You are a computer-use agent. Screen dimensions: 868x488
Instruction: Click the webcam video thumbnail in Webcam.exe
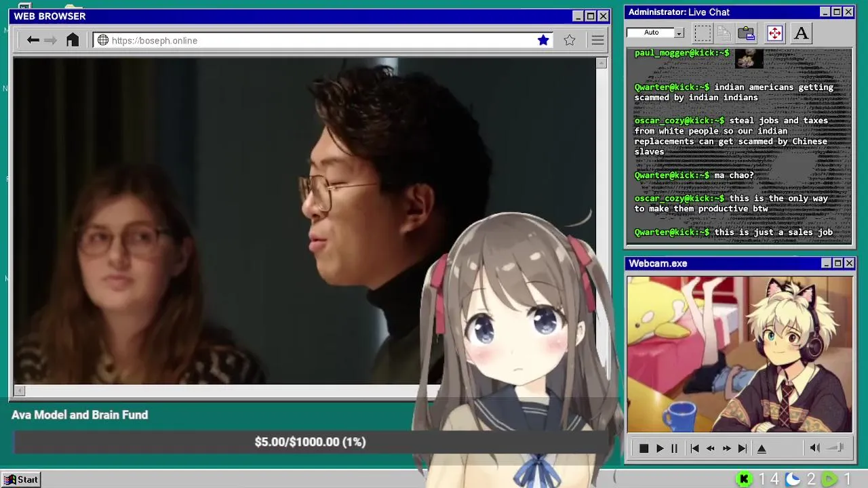point(739,354)
